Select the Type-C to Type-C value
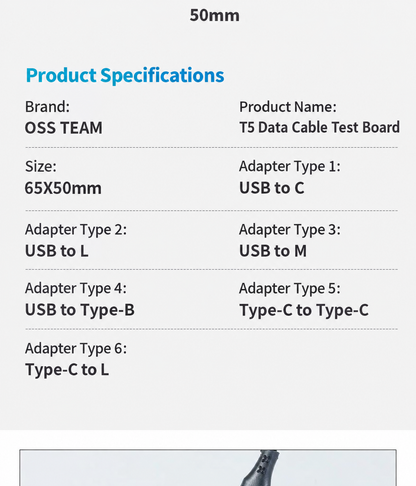416x486 pixels. [x=304, y=310]
